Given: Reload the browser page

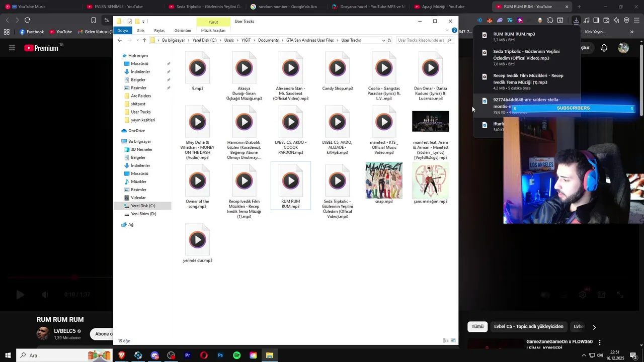Looking at the screenshot, I should [x=27, y=20].
